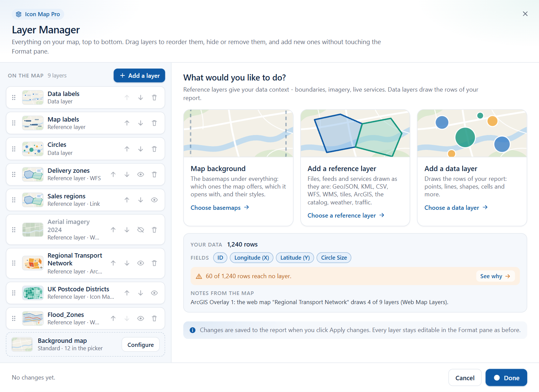Move UK Postcode Districts layer down
Screen dimensions: 539x392
[141, 293]
